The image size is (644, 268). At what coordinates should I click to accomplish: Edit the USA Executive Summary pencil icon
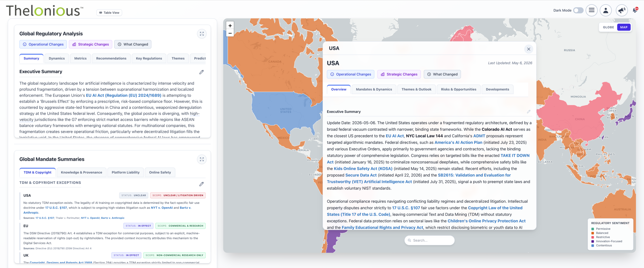529,111
